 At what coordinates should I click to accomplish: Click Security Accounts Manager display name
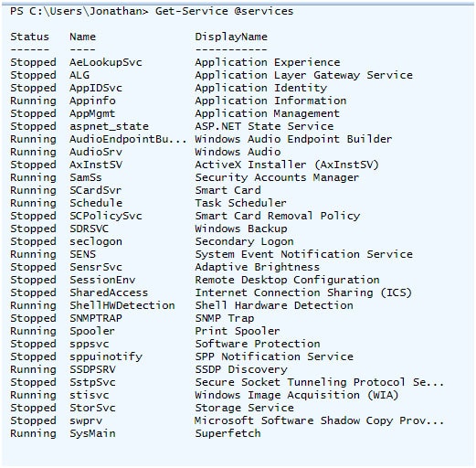(277, 177)
